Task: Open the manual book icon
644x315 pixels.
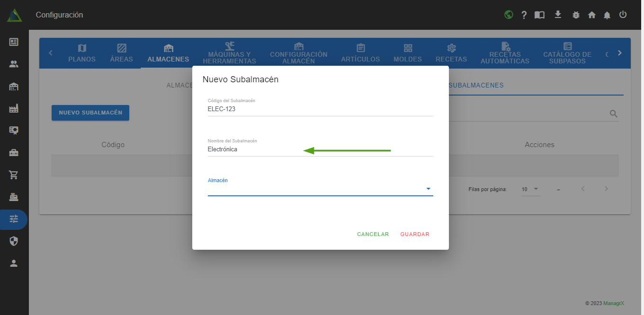Action: click(539, 15)
